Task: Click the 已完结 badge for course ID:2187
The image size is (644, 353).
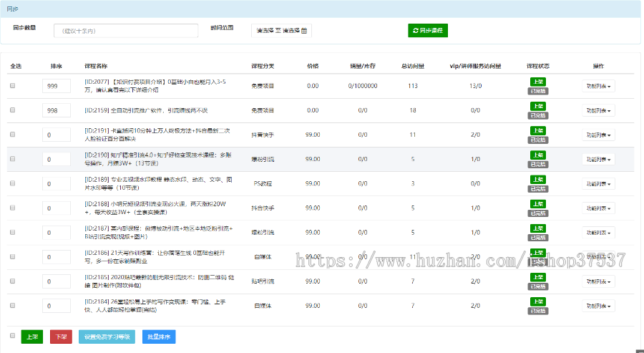Action: click(x=537, y=237)
